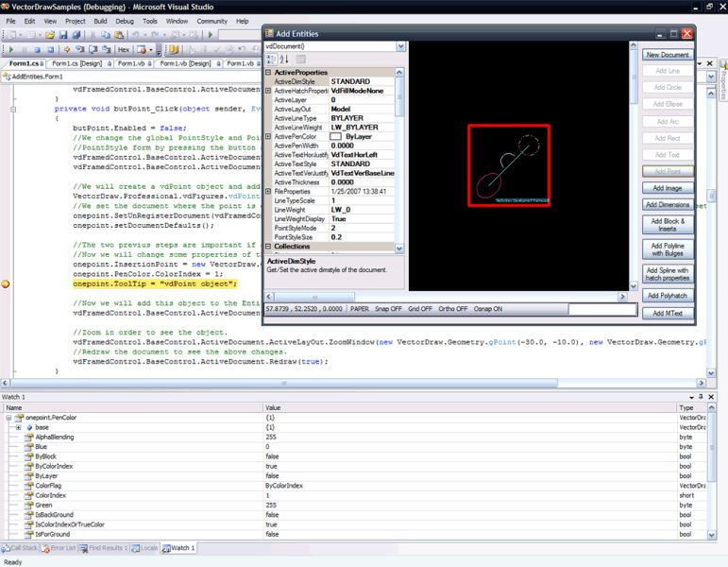Click the Copy icon in toolbar
This screenshot has width=728, height=567.
tap(106, 35)
